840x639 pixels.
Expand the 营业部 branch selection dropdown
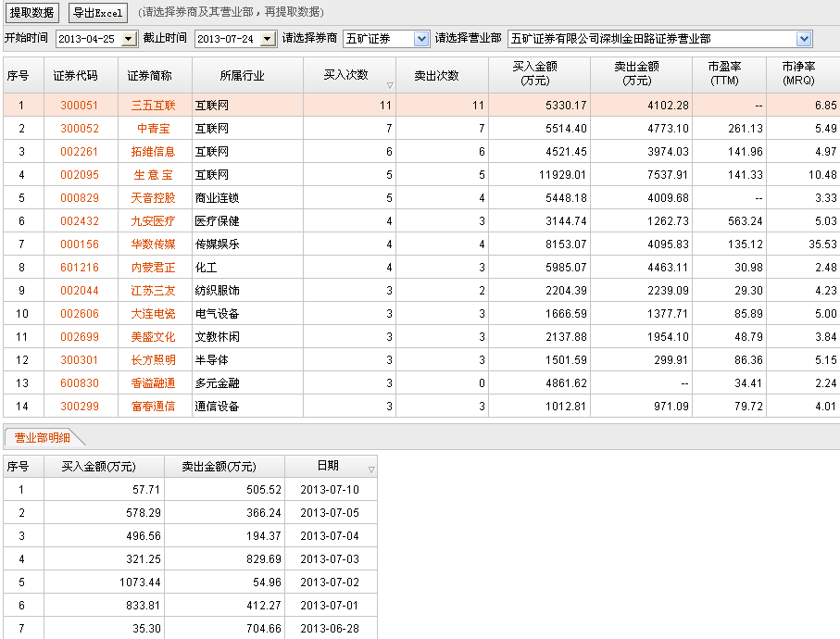tap(803, 39)
